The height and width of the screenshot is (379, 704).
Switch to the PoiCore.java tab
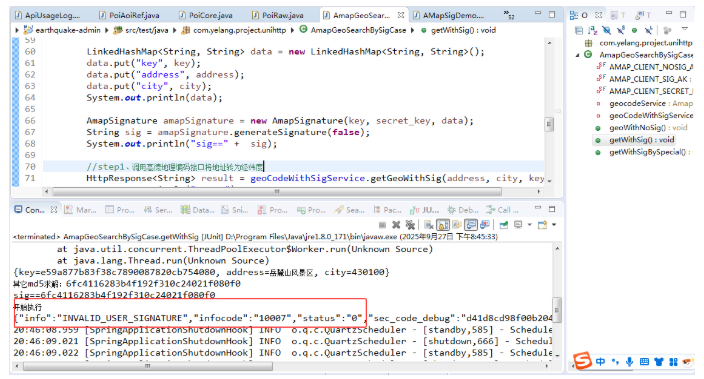[206, 15]
